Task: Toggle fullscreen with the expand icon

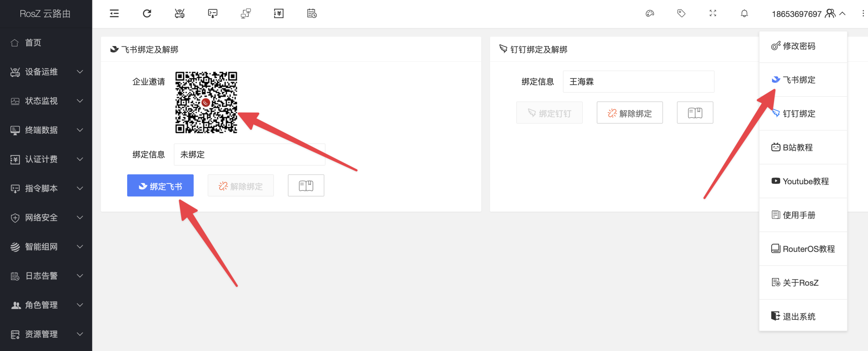Action: [713, 14]
